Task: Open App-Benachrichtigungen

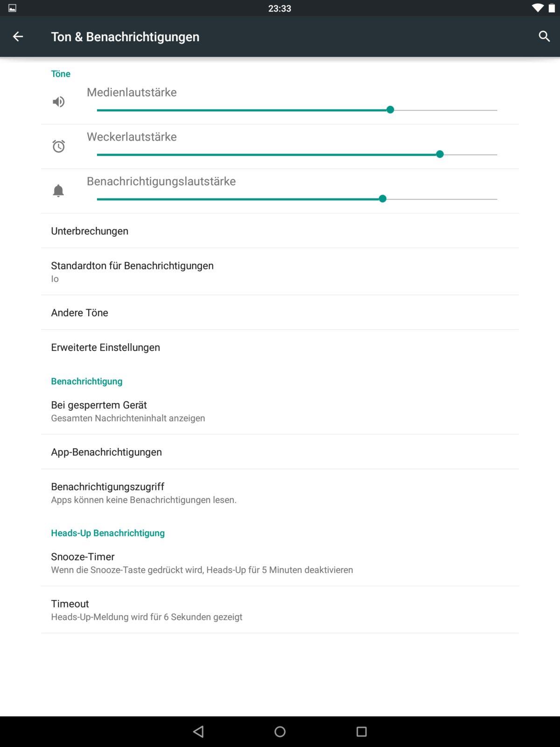Action: (x=106, y=452)
